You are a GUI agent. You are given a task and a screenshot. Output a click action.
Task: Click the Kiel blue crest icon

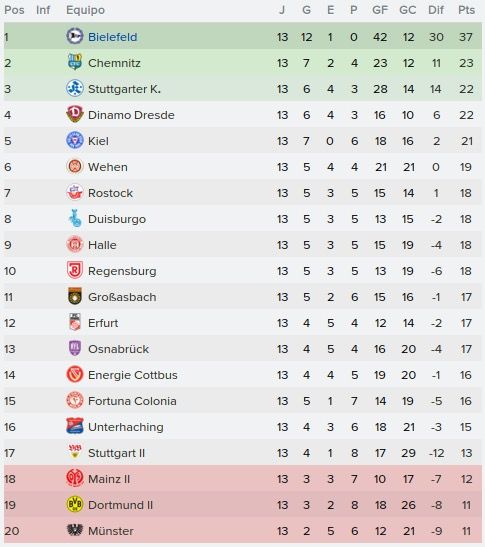[75, 140]
